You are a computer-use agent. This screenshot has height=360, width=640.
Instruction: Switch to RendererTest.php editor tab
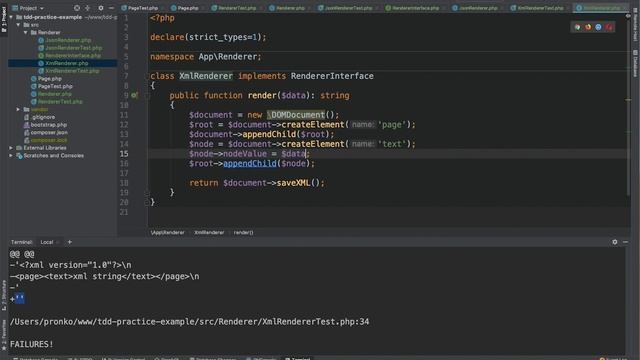click(234, 8)
